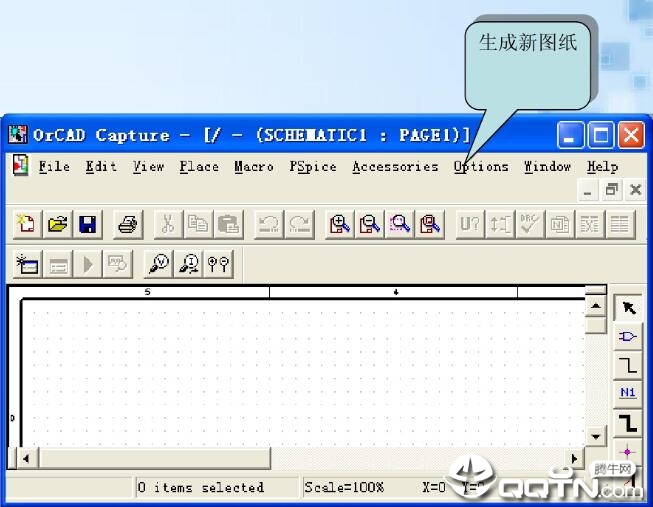Click the new document toolbar icon
Screen dimensions: 653x507
(27, 225)
